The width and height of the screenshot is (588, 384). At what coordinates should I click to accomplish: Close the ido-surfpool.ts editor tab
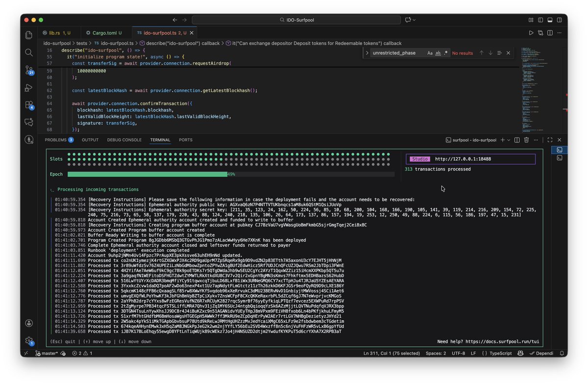coord(193,33)
